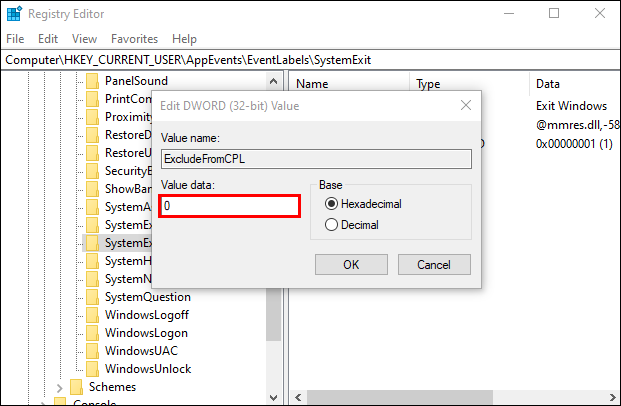Open the File menu

click(x=15, y=39)
